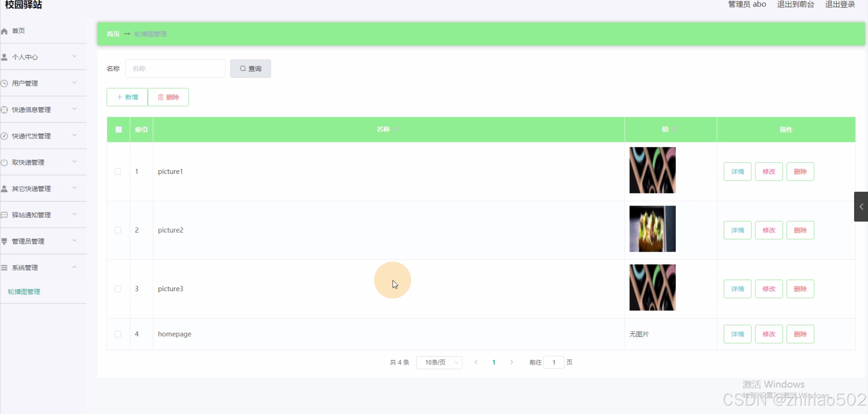Click the chat icon beside 驿站通知管理
The width and height of the screenshot is (868, 414).
coord(4,215)
